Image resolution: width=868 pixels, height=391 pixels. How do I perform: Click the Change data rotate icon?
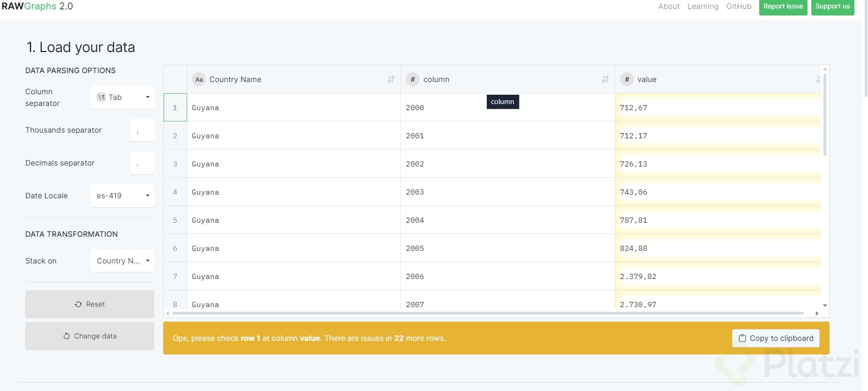pos(67,336)
